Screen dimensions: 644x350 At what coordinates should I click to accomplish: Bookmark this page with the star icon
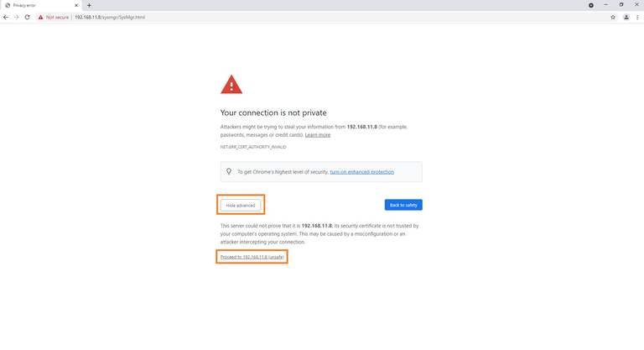coord(613,17)
